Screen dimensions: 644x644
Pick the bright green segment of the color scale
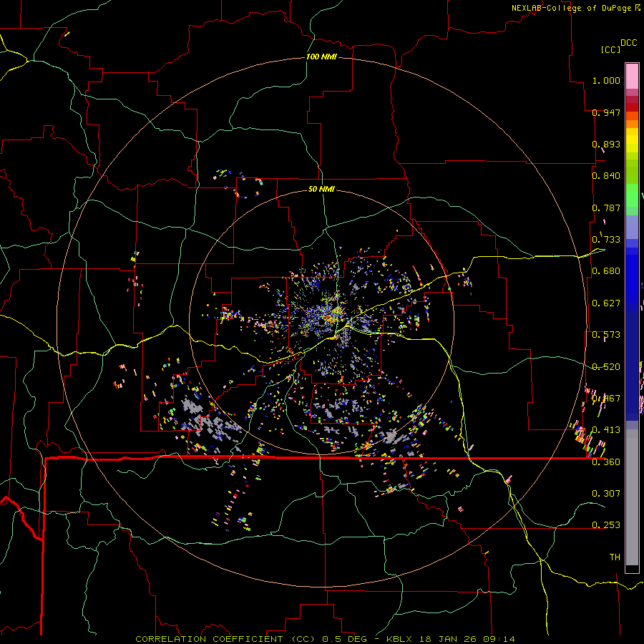632,195
